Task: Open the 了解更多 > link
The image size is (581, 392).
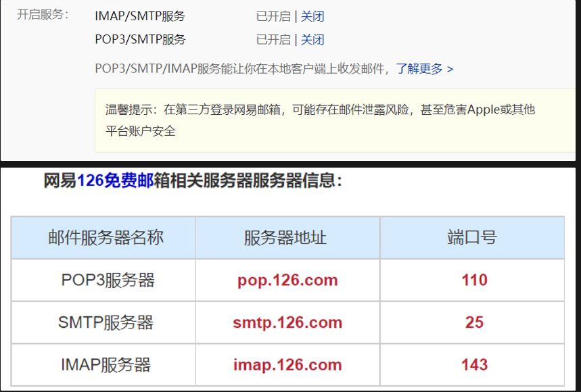Action: (x=425, y=69)
